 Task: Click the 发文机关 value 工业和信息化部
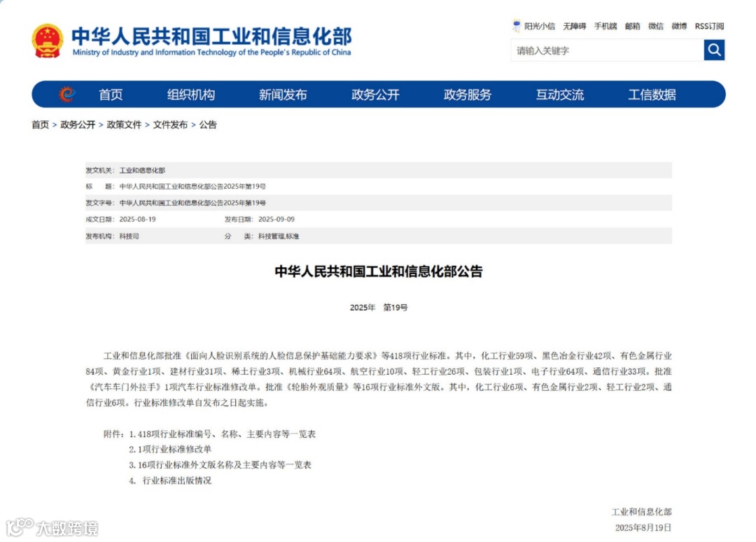coord(142,171)
